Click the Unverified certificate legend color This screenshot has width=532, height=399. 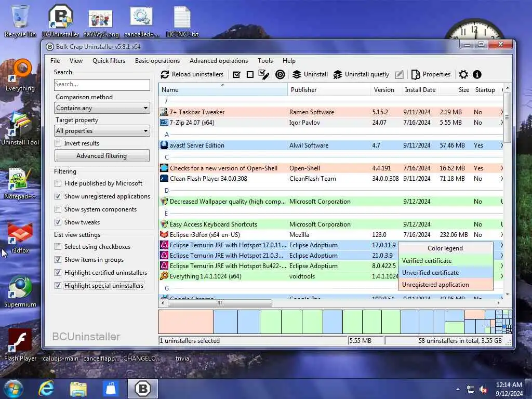coord(445,272)
